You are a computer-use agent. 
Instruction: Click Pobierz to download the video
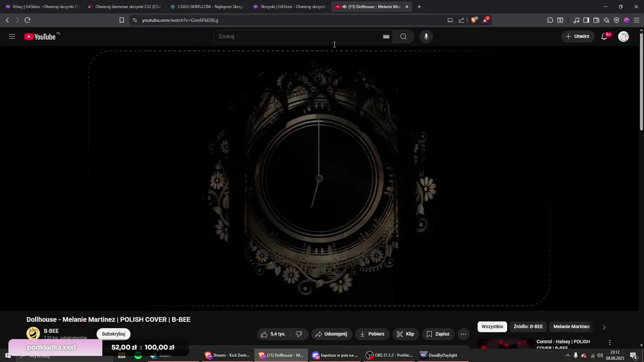point(372,334)
